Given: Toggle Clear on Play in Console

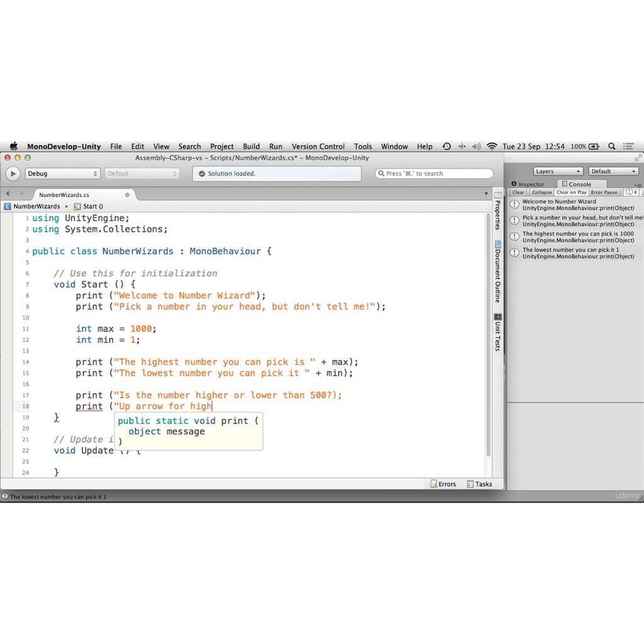Looking at the screenshot, I should pyautogui.click(x=571, y=192).
